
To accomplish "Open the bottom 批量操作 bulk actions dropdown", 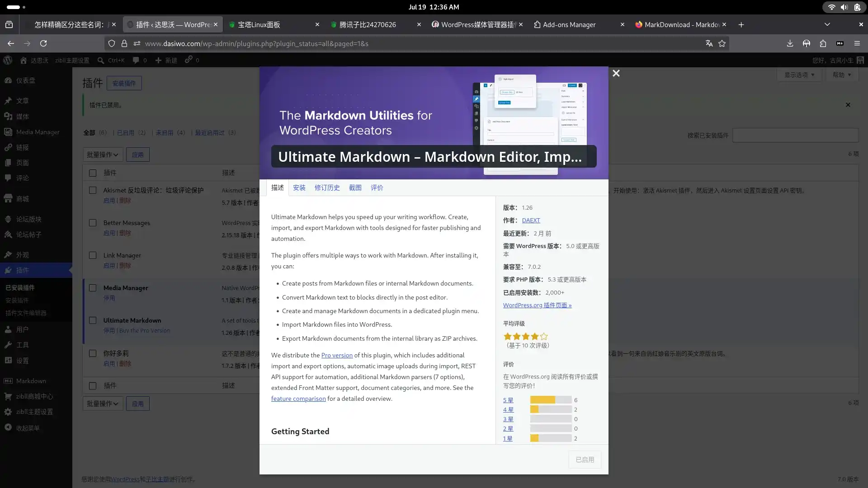I will 103,404.
